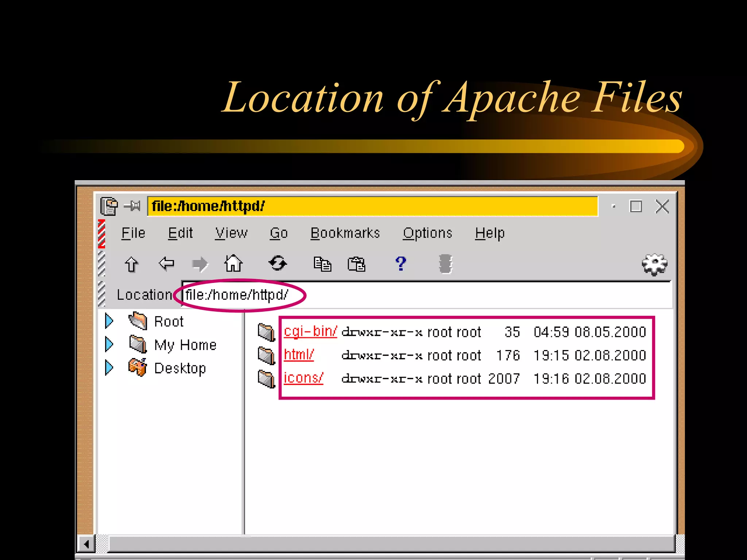Click the My Home folder icon
This screenshot has height=560, width=747.
138,344
